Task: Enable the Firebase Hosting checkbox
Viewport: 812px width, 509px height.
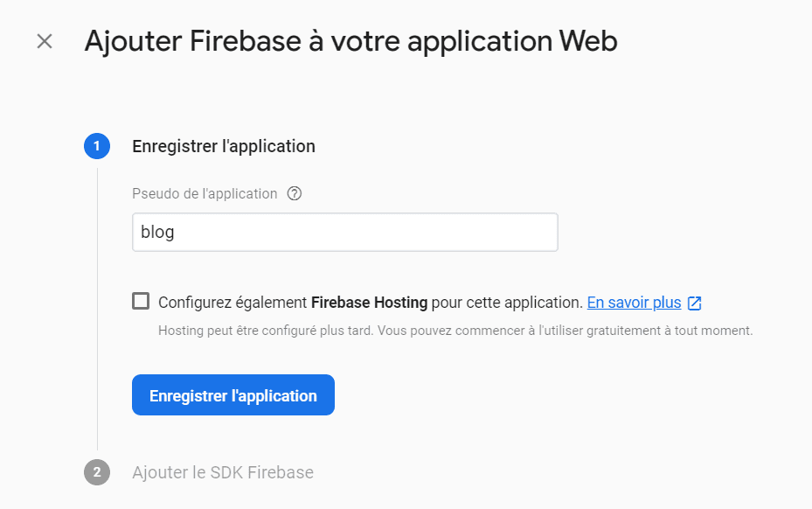Action: click(x=141, y=302)
